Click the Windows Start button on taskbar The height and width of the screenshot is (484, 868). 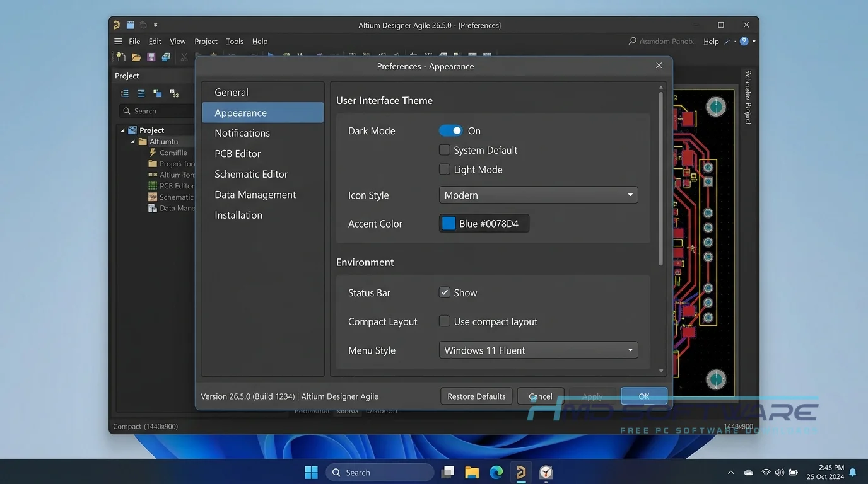coord(312,472)
